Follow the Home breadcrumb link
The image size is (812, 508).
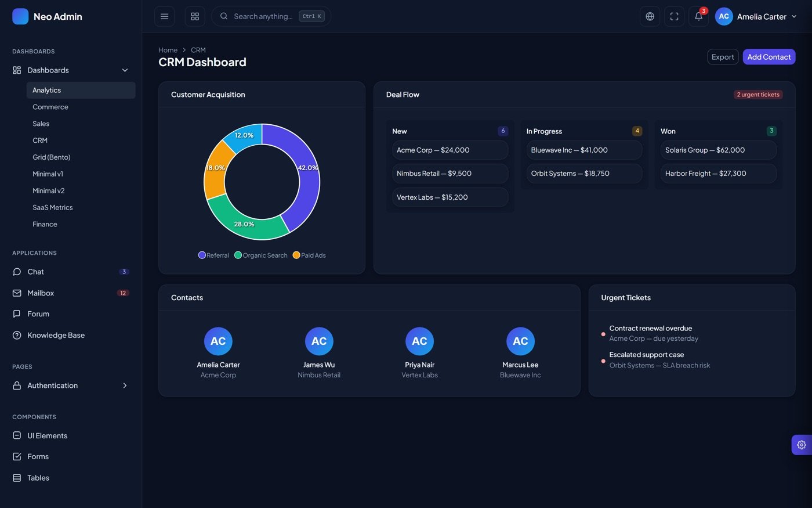click(168, 50)
